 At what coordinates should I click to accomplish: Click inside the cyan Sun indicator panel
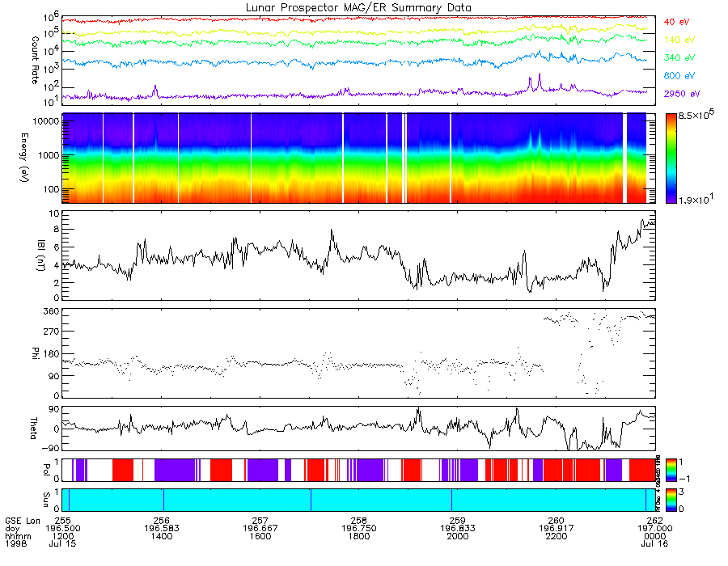358,500
